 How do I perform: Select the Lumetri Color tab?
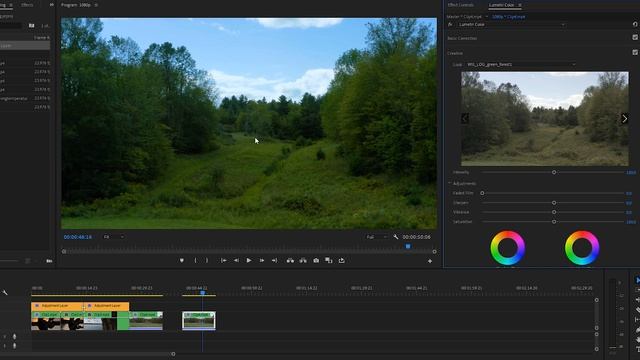coord(502,5)
